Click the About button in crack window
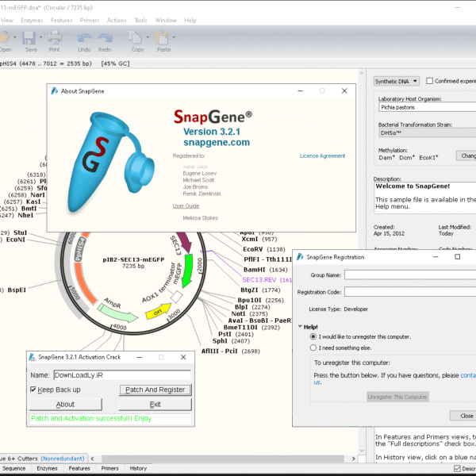This screenshot has height=476, width=476. 65,405
